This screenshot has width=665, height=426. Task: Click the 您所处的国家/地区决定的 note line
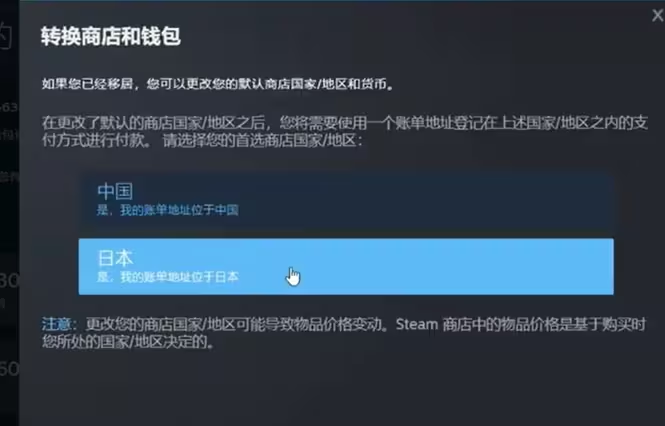pos(128,342)
